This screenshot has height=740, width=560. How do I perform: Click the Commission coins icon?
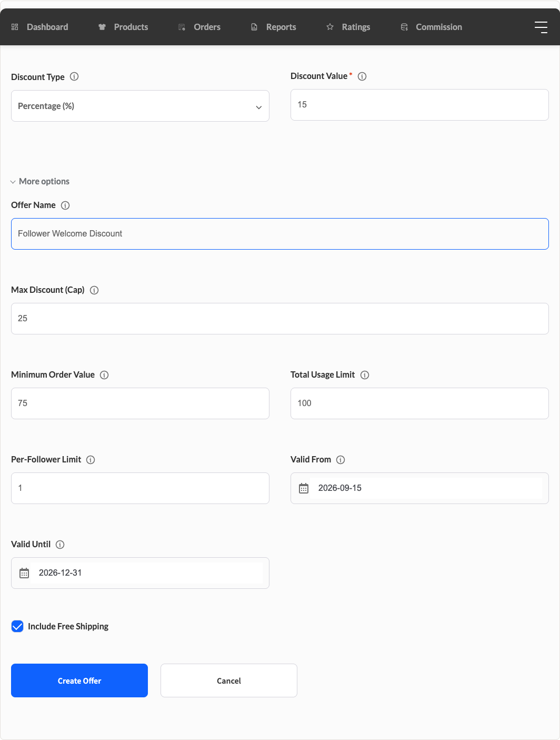(404, 27)
